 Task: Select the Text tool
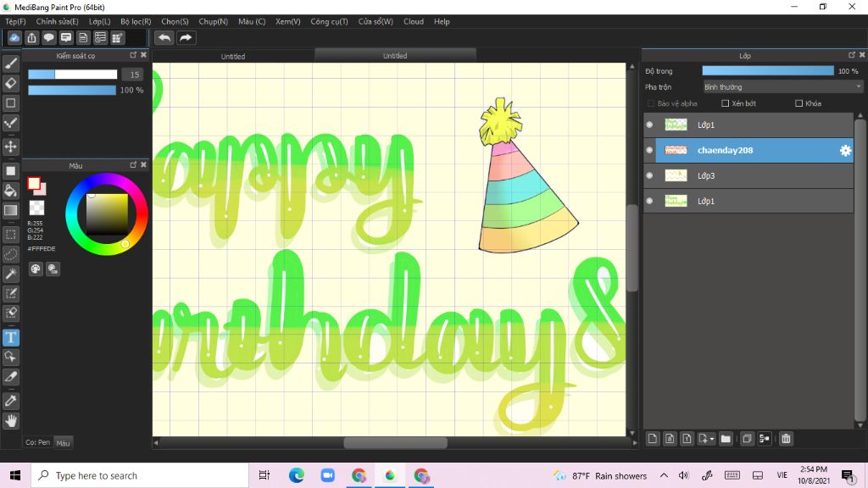pyautogui.click(x=10, y=337)
